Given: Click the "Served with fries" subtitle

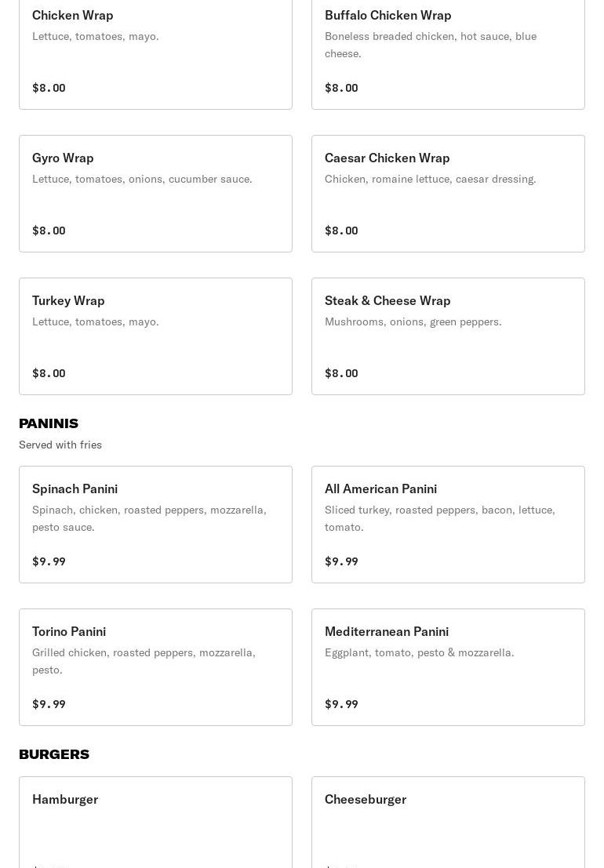Looking at the screenshot, I should pos(60,445).
